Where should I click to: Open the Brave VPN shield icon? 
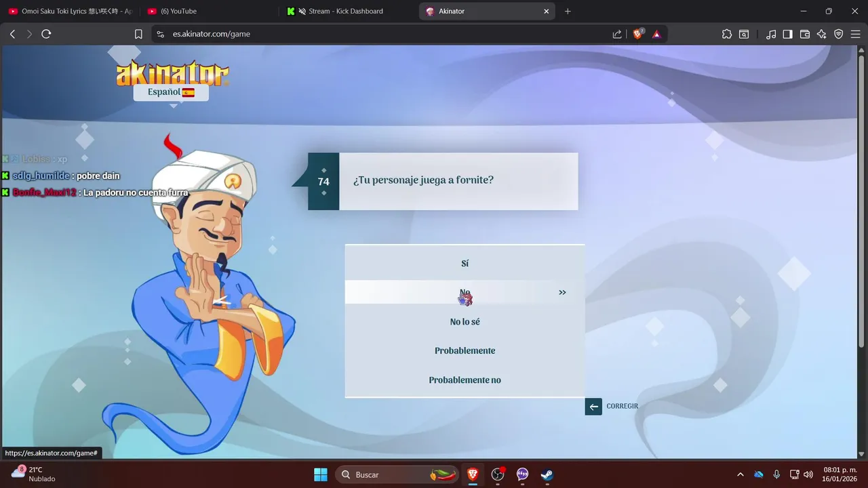click(x=839, y=34)
